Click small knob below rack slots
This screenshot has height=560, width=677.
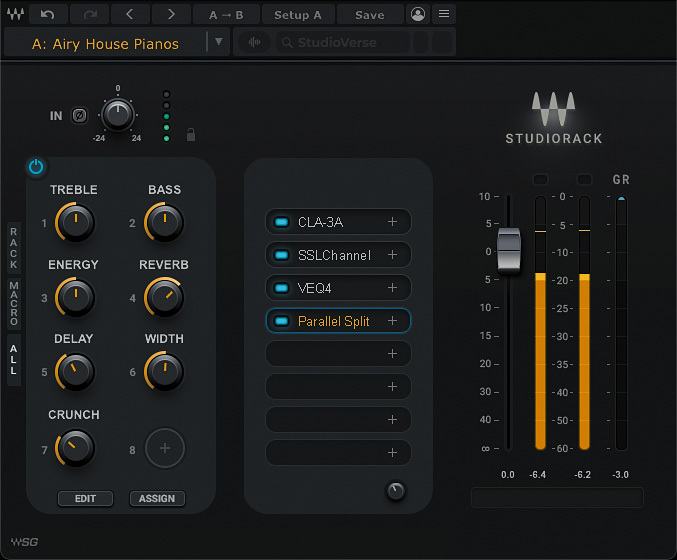395,491
